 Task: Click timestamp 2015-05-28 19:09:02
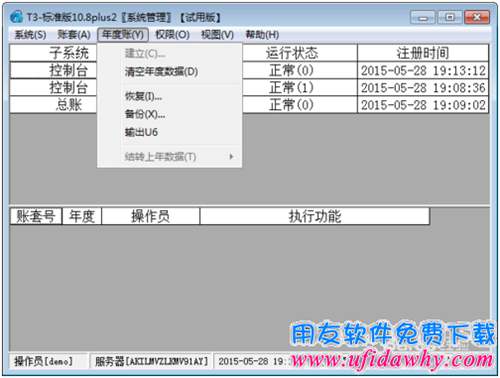tap(423, 105)
